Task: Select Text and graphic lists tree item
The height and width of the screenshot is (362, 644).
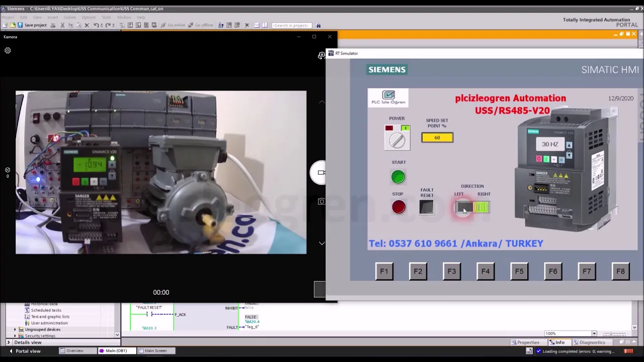Action: point(50,317)
